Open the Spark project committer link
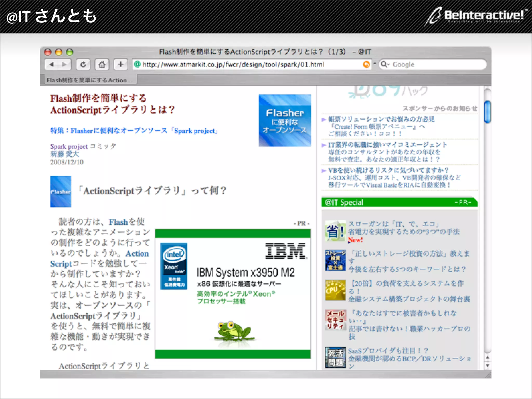532x399 pixels. pyautogui.click(x=69, y=147)
